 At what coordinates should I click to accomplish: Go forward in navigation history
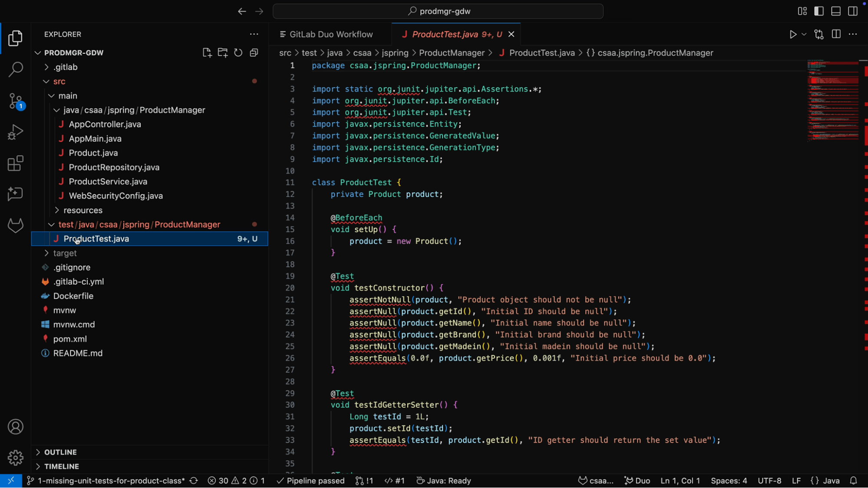pyautogui.click(x=259, y=11)
